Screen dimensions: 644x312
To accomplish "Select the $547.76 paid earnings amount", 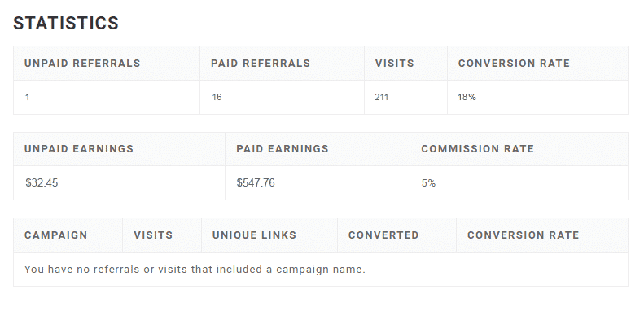I will pos(256,183).
